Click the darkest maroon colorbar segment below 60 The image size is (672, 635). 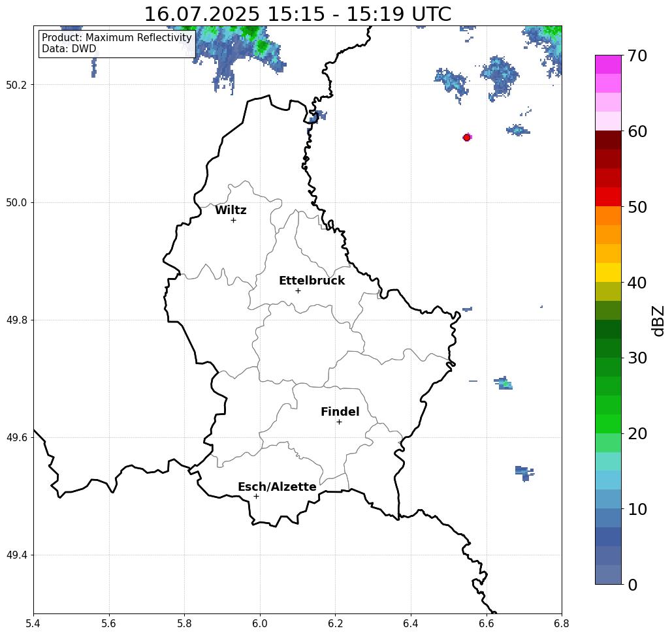[608, 140]
